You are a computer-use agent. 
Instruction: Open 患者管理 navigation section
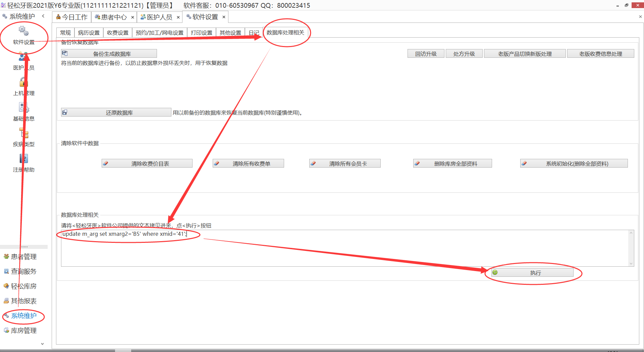pos(23,257)
